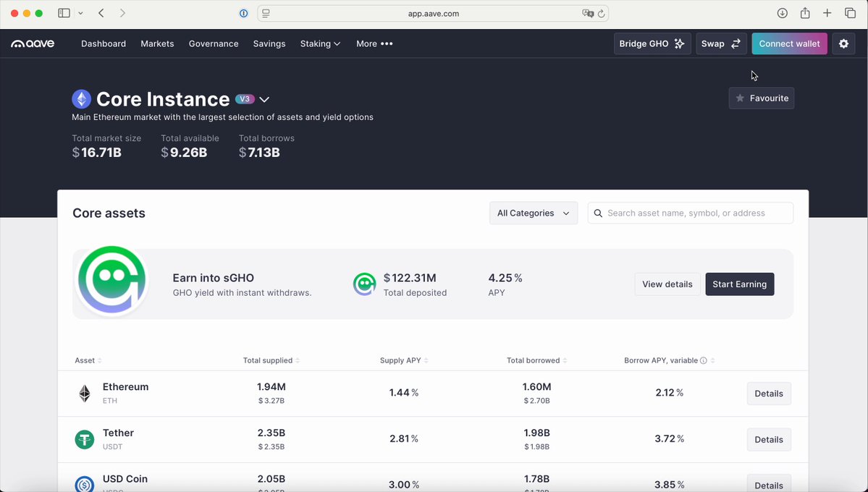The image size is (868, 492).
Task: Click the info icon next to Borrow APY, variable
Action: (704, 360)
